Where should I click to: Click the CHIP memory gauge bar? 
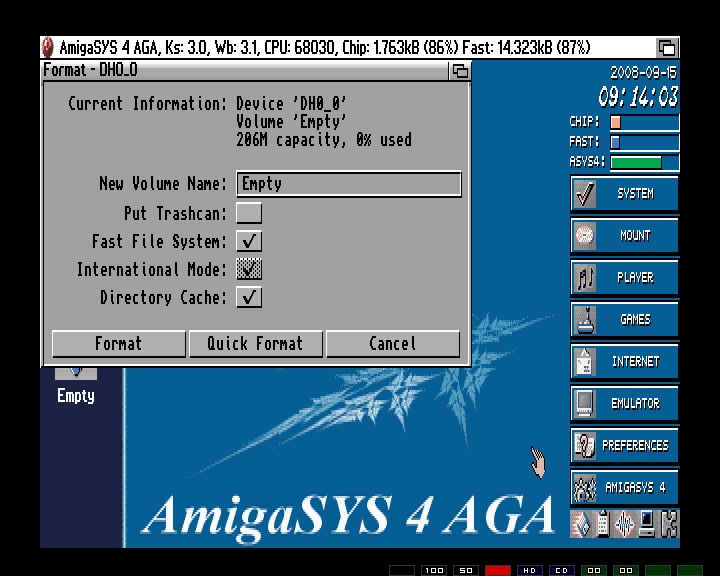(645, 122)
